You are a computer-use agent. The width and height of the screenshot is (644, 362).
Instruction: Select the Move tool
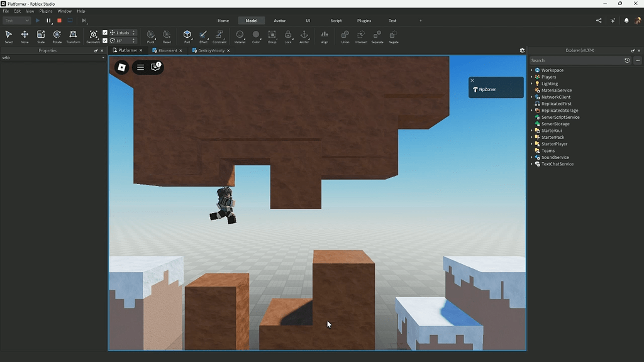pos(25,36)
